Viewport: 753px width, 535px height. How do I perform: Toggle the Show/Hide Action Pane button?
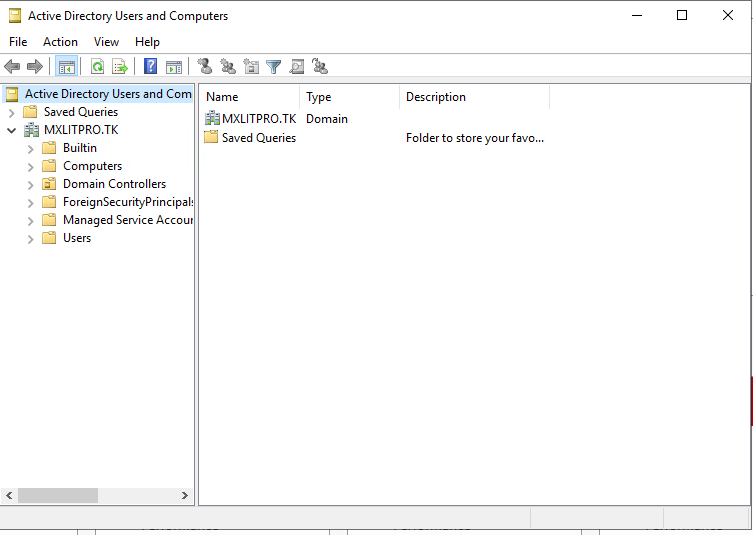click(174, 67)
